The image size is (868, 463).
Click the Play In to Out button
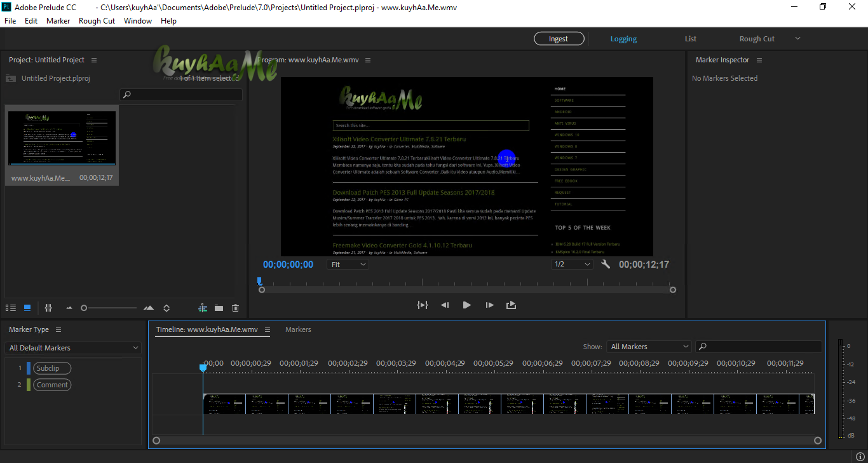[423, 305]
